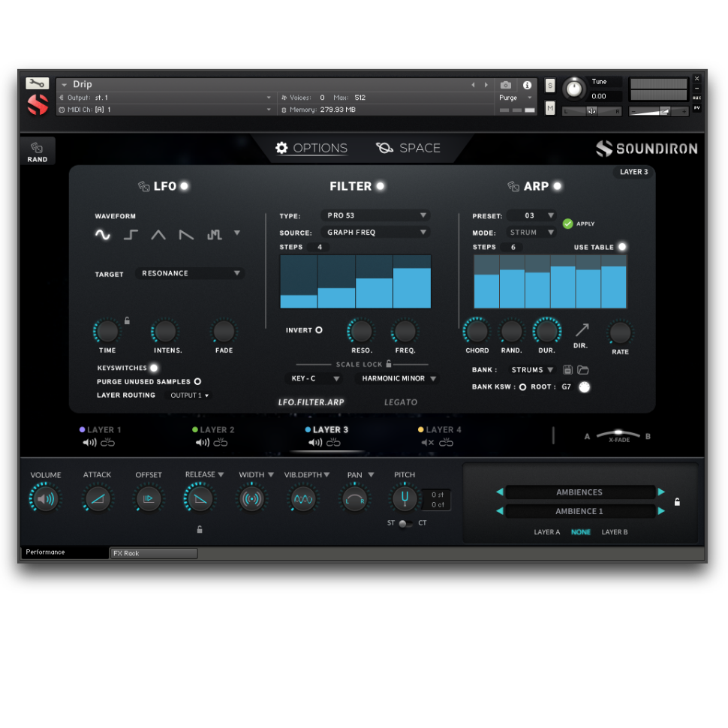Click the RAND dice randomize button
728x728 pixels.
[37, 152]
